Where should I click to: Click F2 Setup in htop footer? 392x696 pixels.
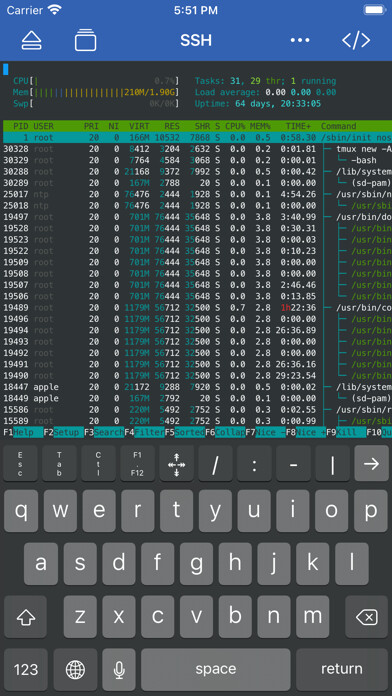pos(63,432)
